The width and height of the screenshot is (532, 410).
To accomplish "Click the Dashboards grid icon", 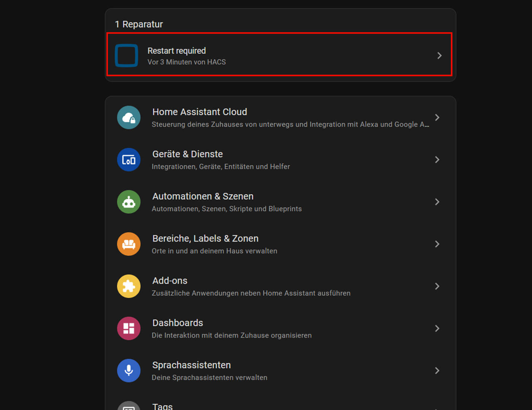I will coord(129,328).
